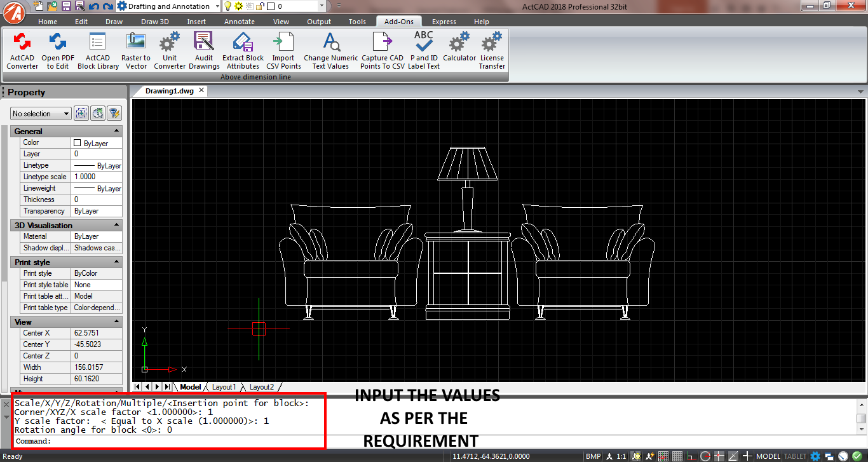Toggle Ortho mode in the status bar
Screen dimensions: 868x462
click(691, 455)
